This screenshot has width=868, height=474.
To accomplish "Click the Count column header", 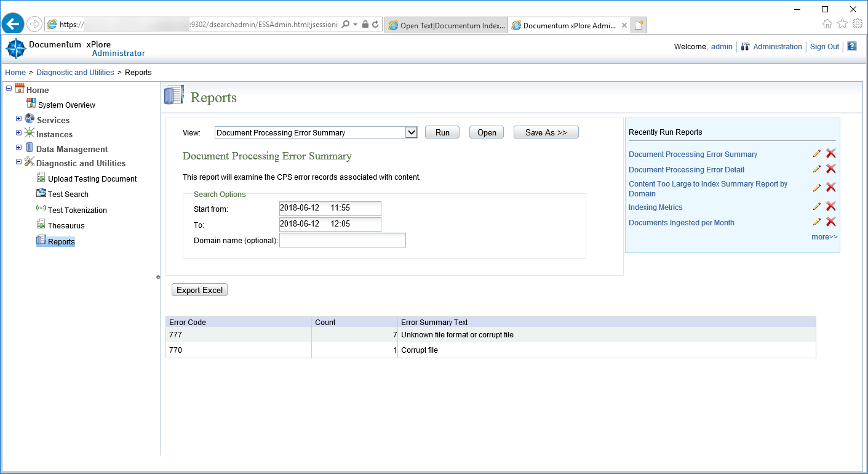I will tap(355, 322).
